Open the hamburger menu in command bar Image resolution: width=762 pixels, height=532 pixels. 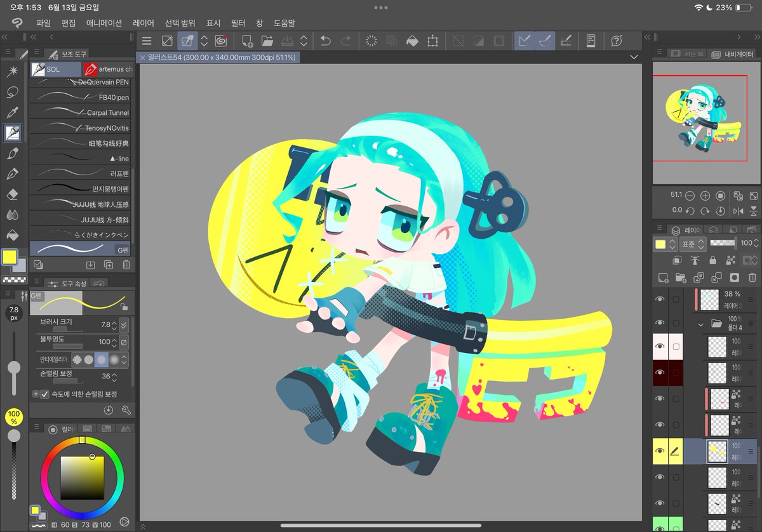[x=147, y=41]
